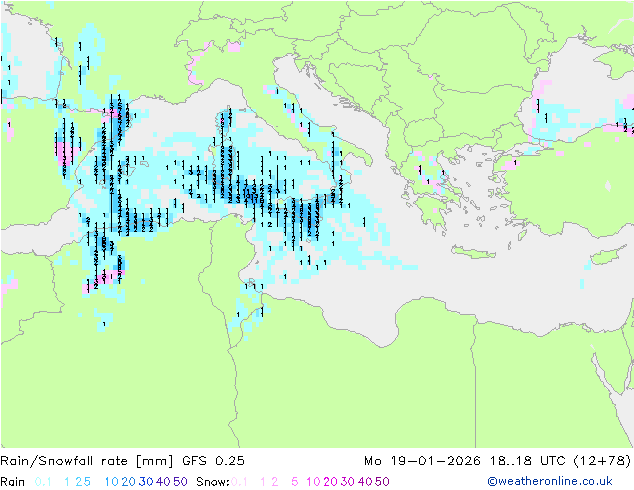
Task: Click the snow legend value 20
Action: click(x=330, y=482)
